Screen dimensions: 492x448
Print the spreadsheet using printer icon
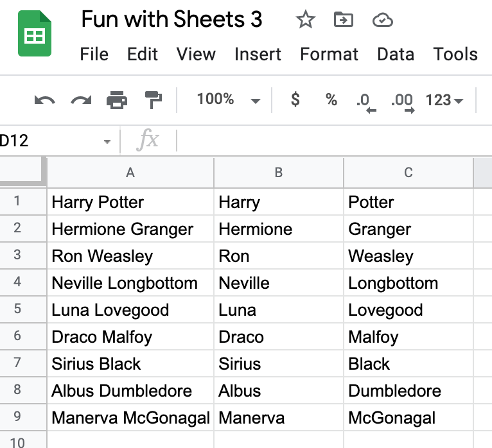117,100
